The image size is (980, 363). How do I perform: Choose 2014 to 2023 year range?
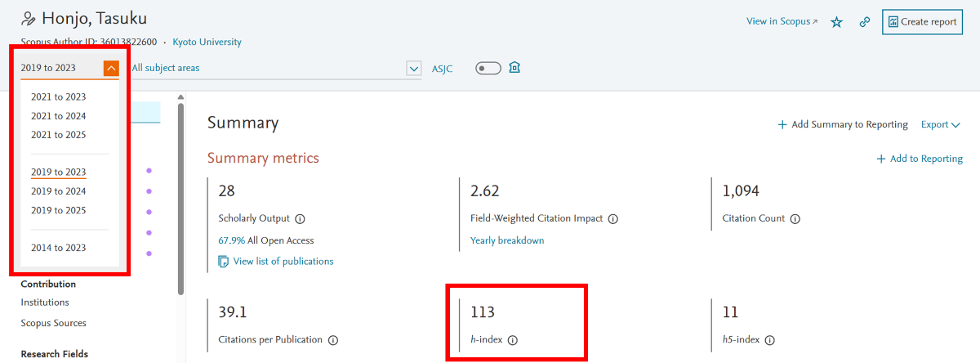58,248
